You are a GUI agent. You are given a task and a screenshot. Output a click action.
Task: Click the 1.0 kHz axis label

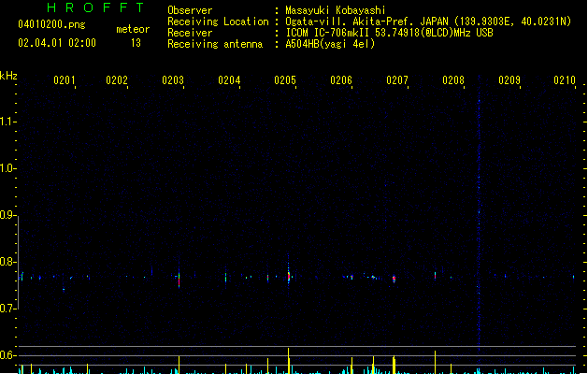pos(7,168)
